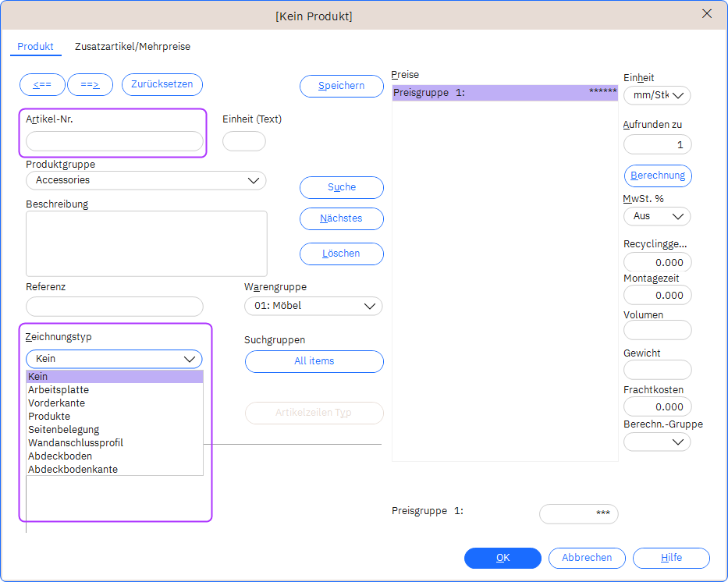Select the Produkt tab
The image size is (728, 582).
coord(36,47)
